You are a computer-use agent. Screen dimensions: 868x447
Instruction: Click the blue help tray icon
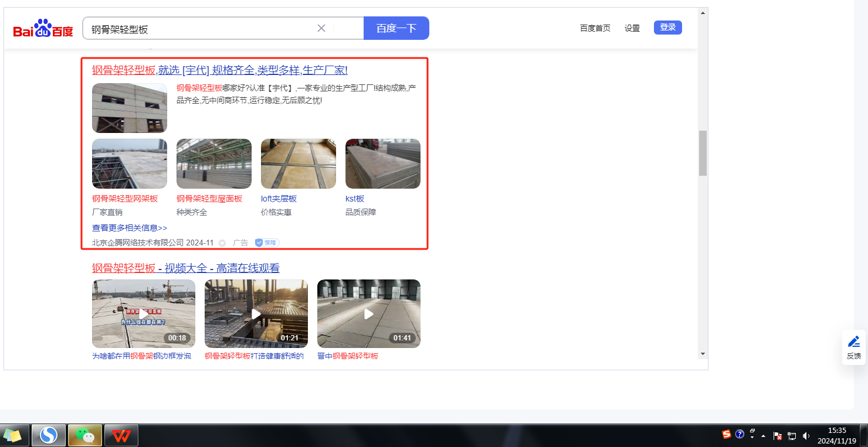[740, 434]
